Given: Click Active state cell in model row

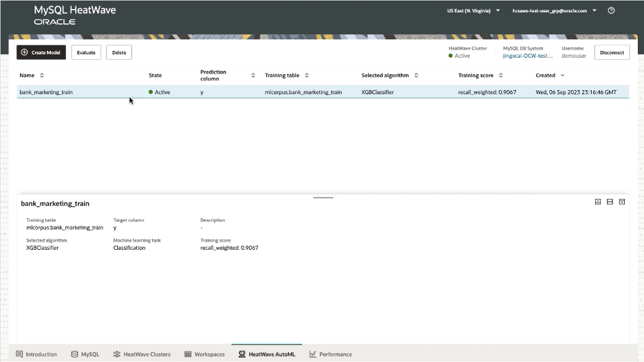Looking at the screenshot, I should click(x=160, y=92).
